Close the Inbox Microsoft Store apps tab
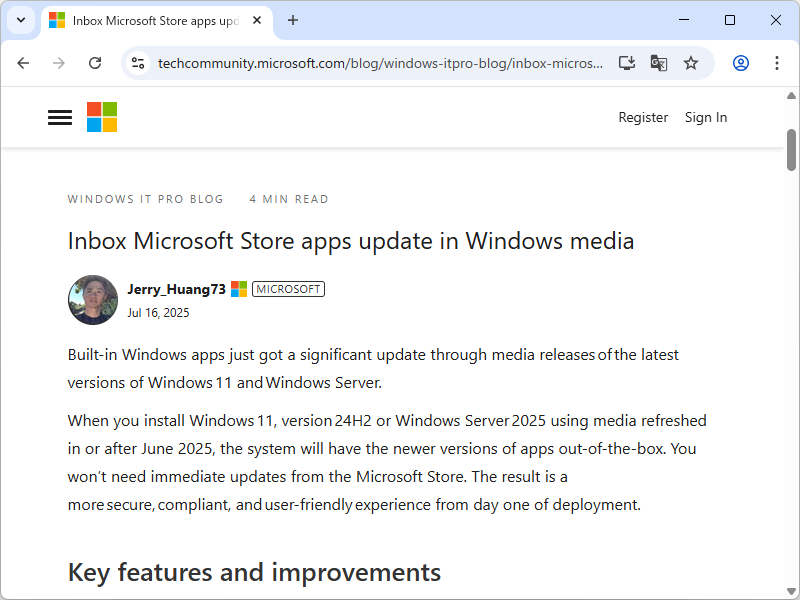Screen dimensions: 800x600 coord(258,20)
